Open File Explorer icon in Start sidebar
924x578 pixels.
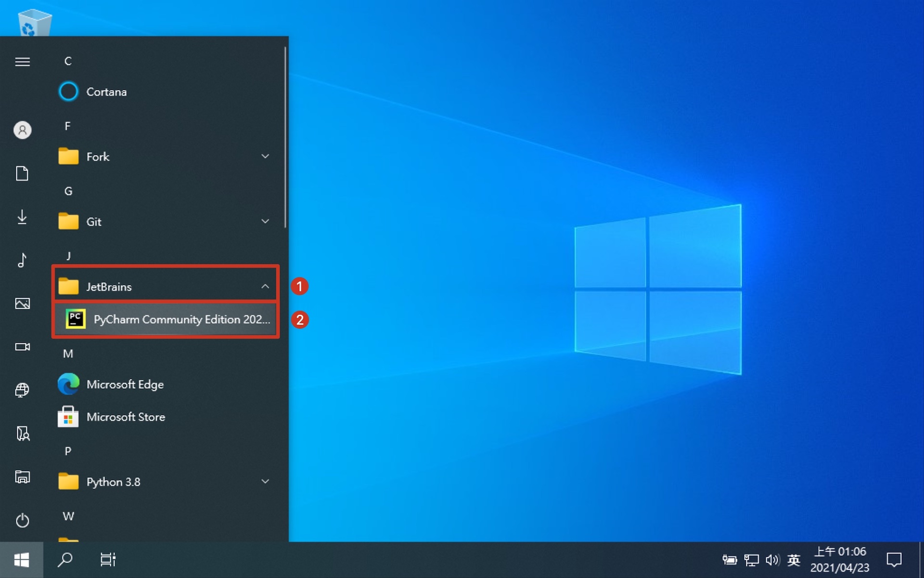coord(22,477)
